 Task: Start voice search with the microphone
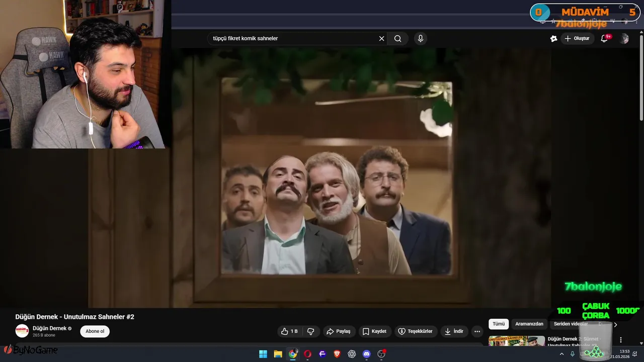click(421, 38)
